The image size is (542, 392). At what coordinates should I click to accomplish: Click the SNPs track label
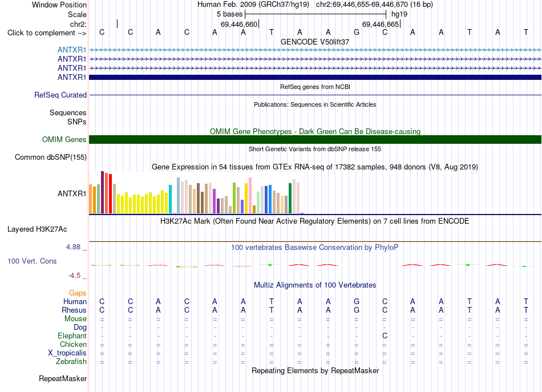(77, 122)
